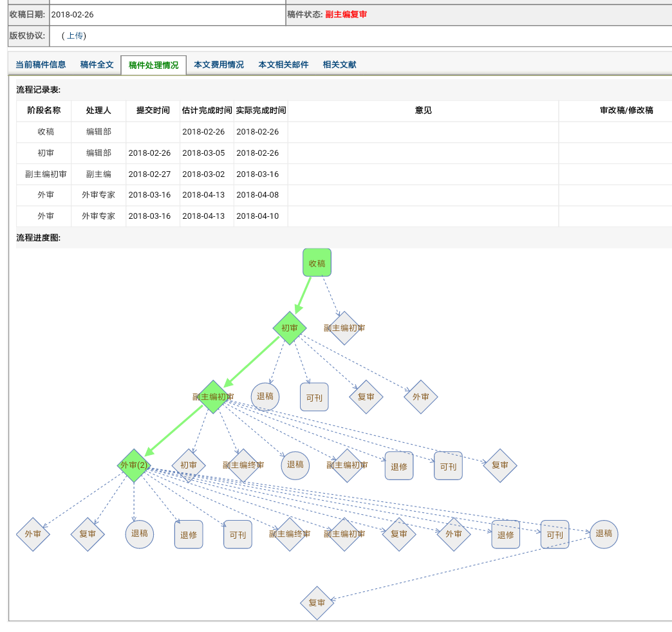Select the 副主编终审 diamond in fourth row
Viewport: 672px width, 632px height.
click(243, 465)
